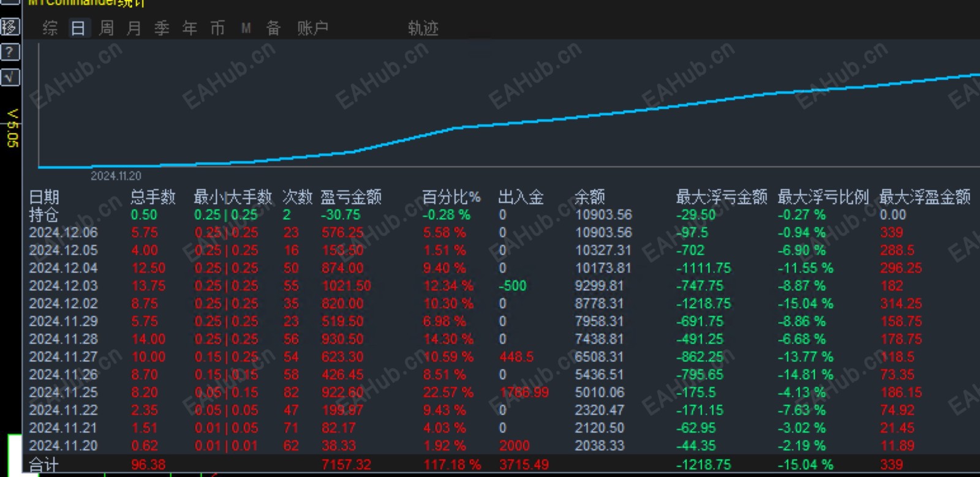Screen dimensions: 980x477
Task: Toggle the √ checkmark box in the sidebar
Action: pos(10,77)
